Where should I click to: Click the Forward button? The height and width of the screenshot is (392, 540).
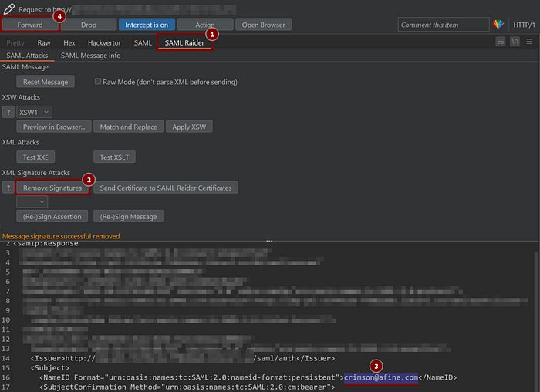pyautogui.click(x=30, y=25)
